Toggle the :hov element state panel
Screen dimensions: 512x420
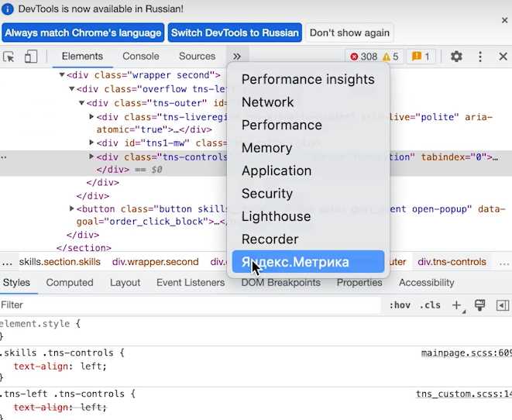pos(400,305)
